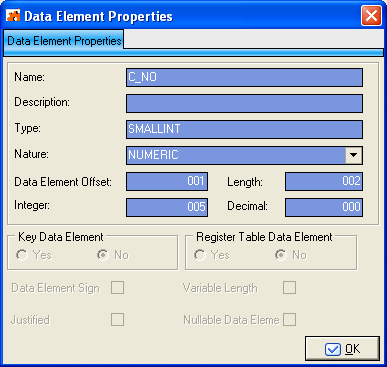This screenshot has height=367, width=387.
Task: Select the Data Element Properties tab
Action: [x=64, y=41]
